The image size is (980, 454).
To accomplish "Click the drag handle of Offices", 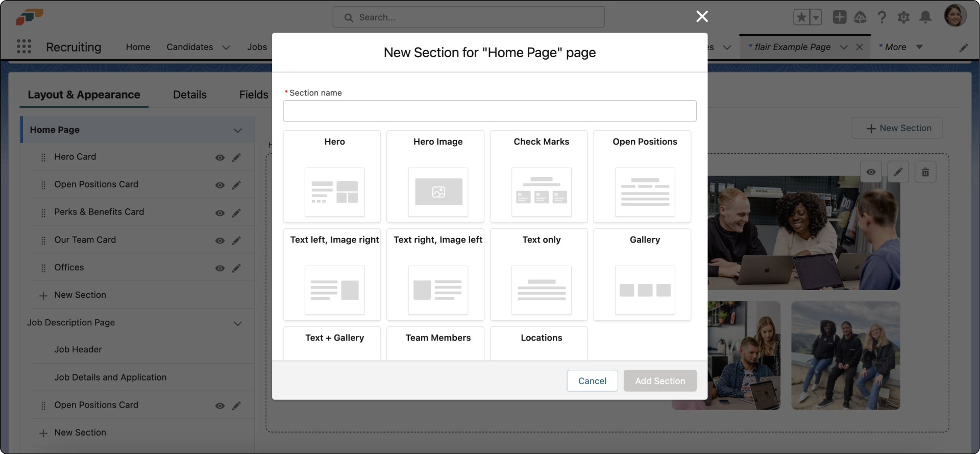I will pyautogui.click(x=43, y=268).
